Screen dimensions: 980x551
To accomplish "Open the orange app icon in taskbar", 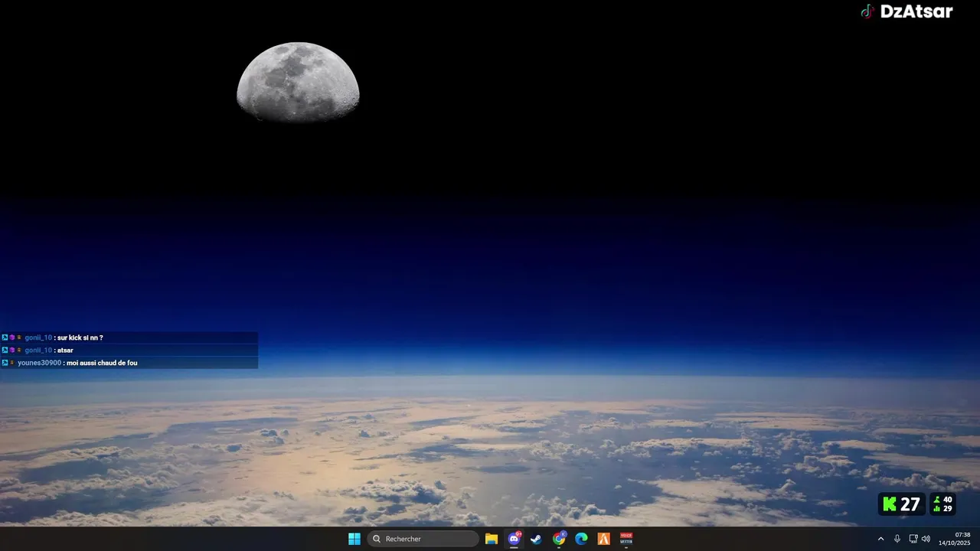I will (x=604, y=539).
